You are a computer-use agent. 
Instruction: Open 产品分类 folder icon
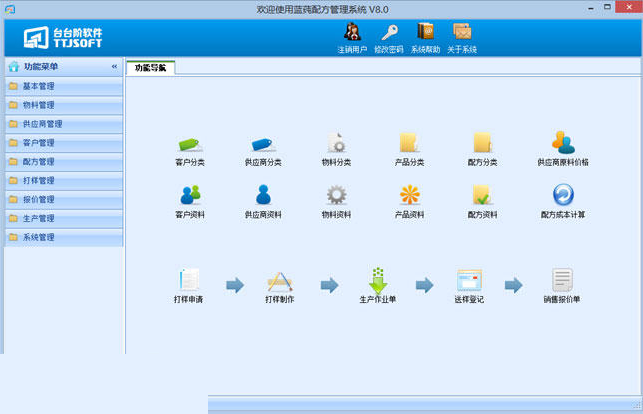click(x=409, y=143)
